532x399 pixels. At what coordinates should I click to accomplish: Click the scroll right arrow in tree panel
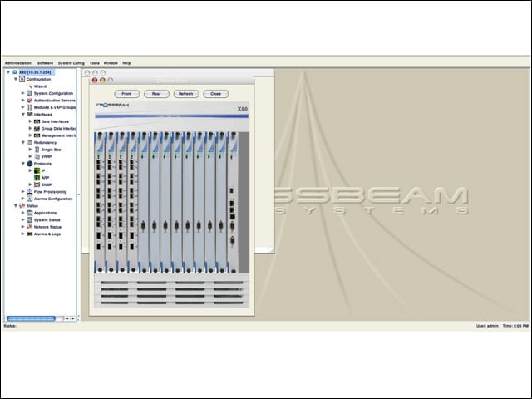(73, 318)
